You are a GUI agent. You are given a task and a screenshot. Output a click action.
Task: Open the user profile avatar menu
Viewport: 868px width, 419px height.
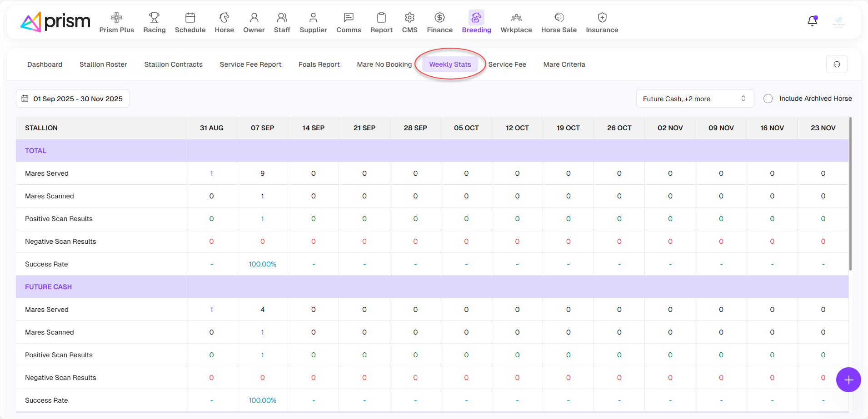[x=838, y=22]
